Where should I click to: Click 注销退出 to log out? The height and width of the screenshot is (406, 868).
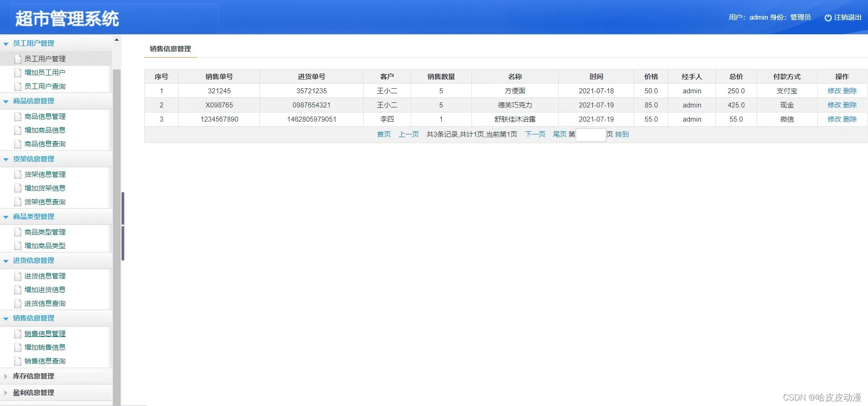pyautogui.click(x=847, y=17)
